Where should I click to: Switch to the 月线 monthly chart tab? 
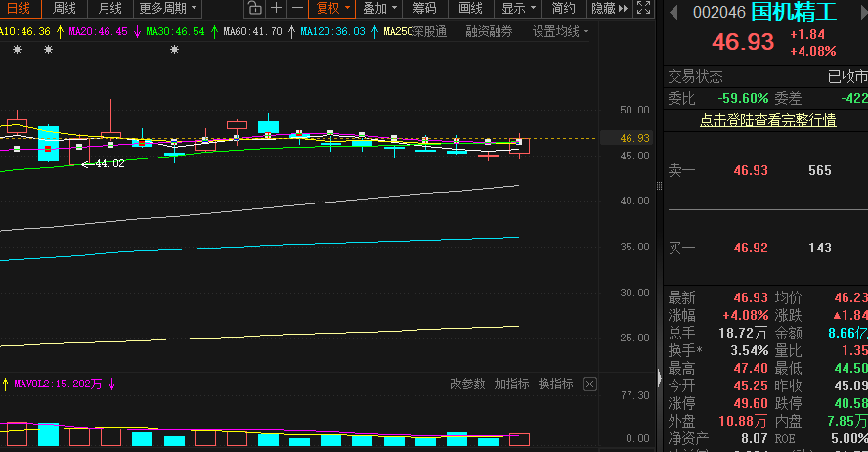coord(110,8)
